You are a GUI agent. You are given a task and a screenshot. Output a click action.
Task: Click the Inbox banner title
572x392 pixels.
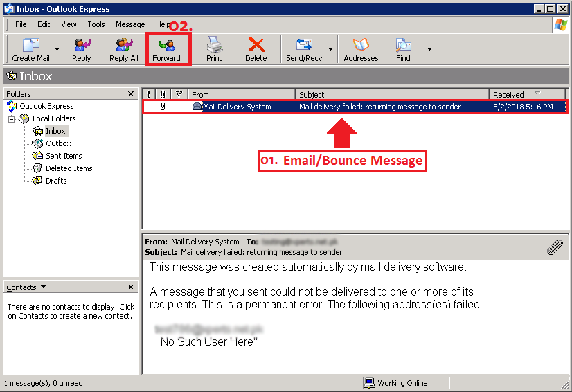tap(36, 76)
